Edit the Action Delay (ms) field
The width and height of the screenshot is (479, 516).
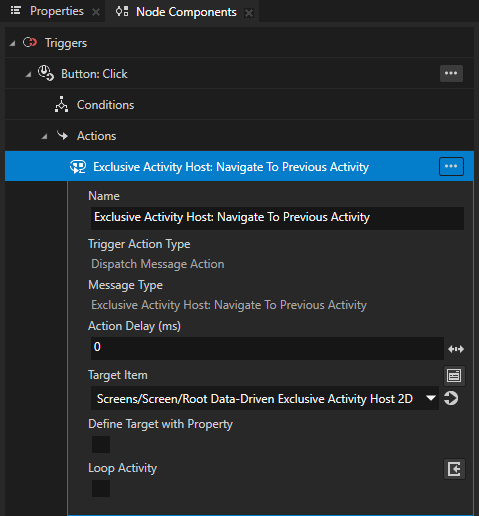click(x=267, y=348)
